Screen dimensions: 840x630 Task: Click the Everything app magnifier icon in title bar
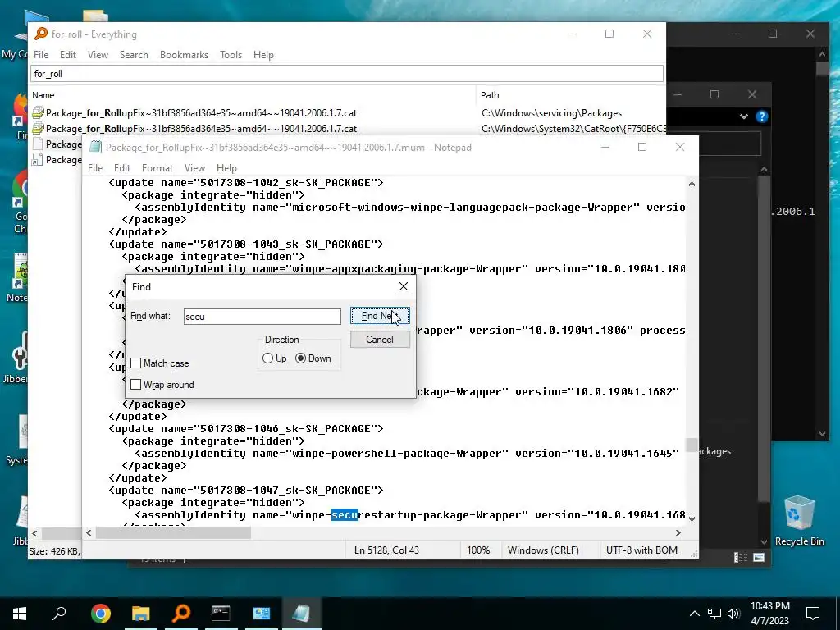pyautogui.click(x=41, y=34)
